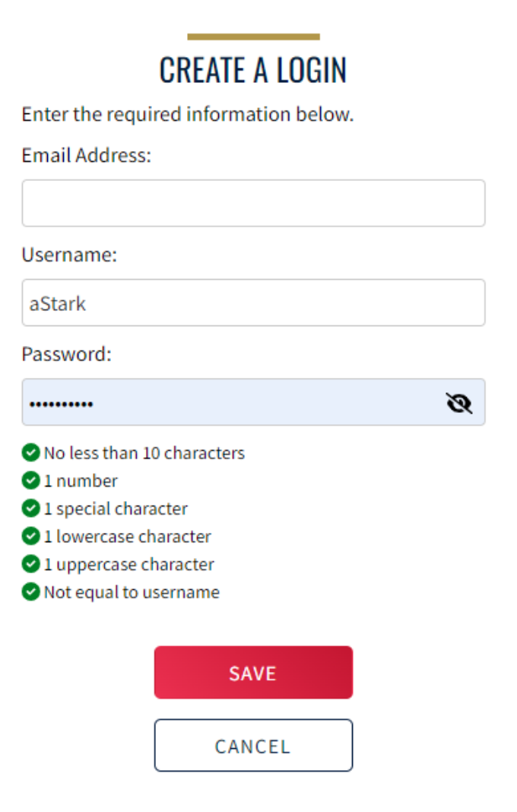The image size is (517, 812).
Task: Click inside the masked Password field
Action: point(228,402)
